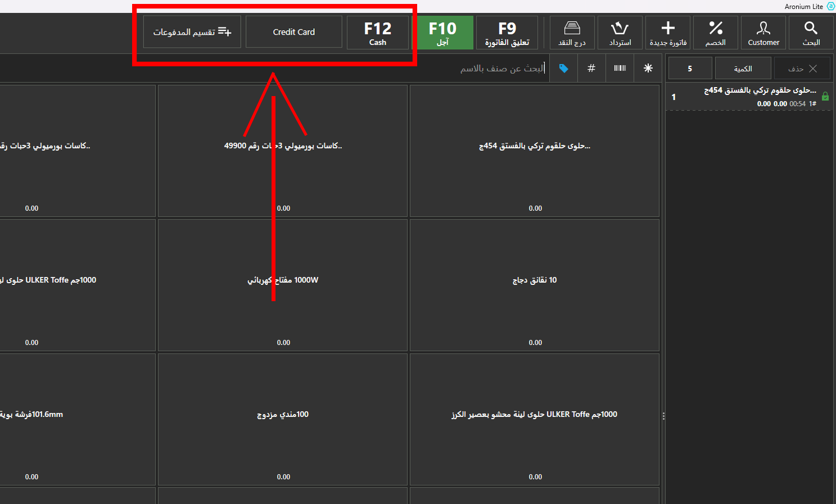Viewport: 836px width, 504px height.
Task: Select the Customer icon
Action: (x=763, y=33)
